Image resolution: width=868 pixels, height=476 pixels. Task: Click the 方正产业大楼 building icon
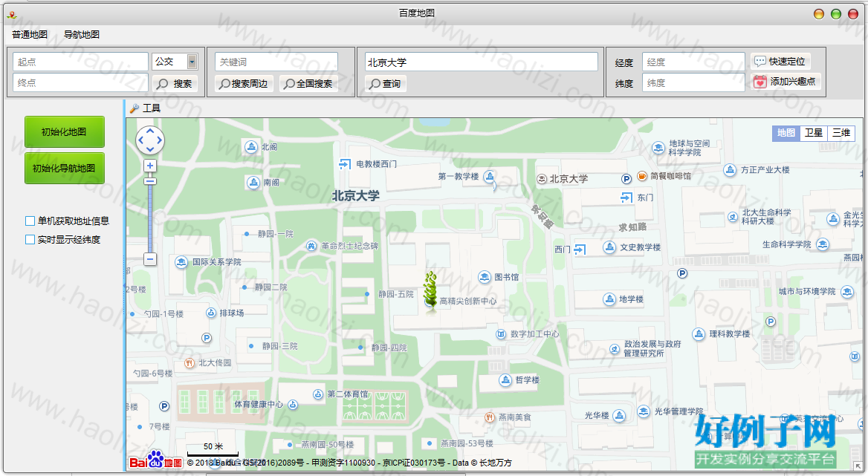tap(731, 170)
